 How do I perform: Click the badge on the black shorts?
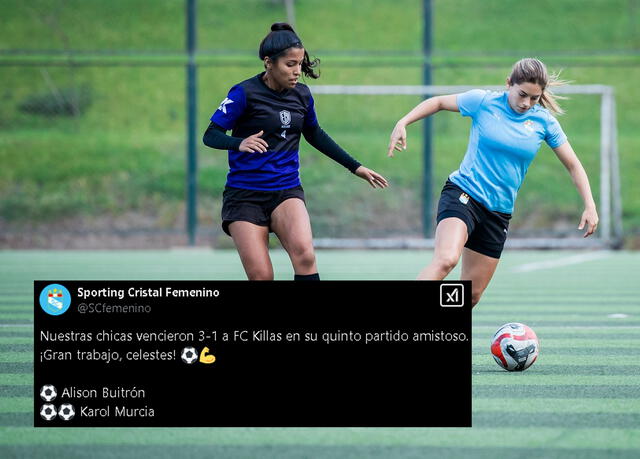point(464,198)
